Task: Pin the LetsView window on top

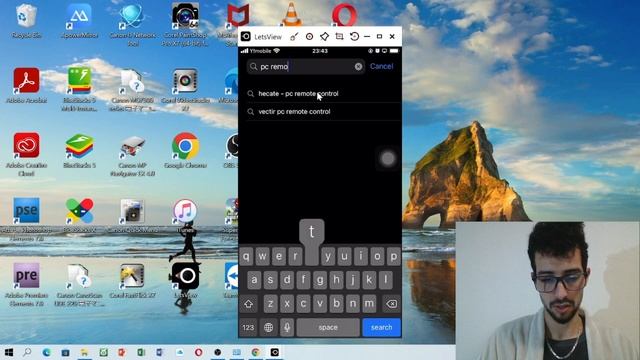Action: pyautogui.click(x=324, y=37)
